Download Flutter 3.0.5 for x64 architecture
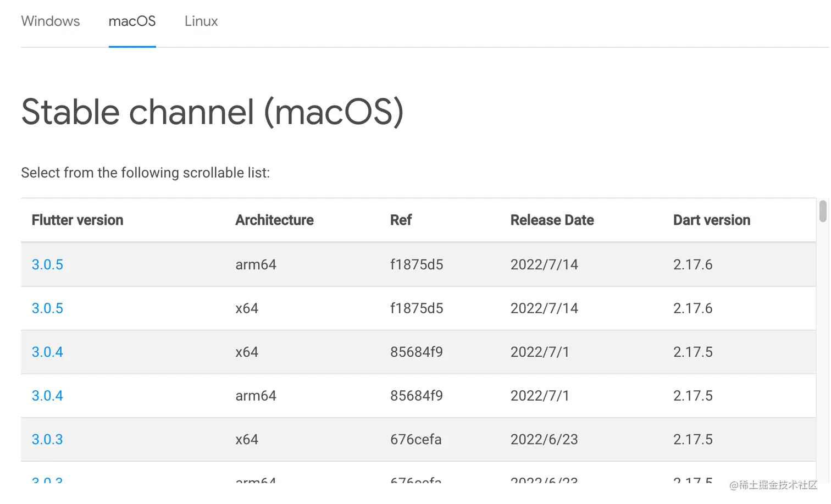The width and height of the screenshot is (831, 504). pyautogui.click(x=47, y=308)
